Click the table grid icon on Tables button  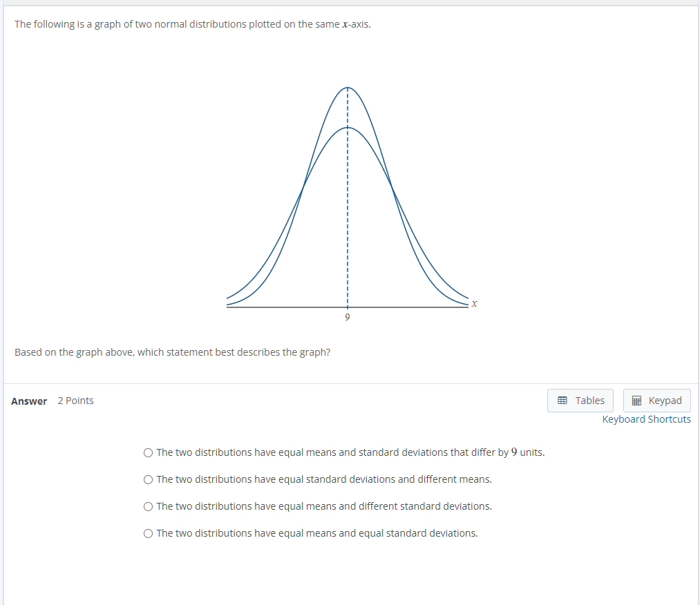561,400
